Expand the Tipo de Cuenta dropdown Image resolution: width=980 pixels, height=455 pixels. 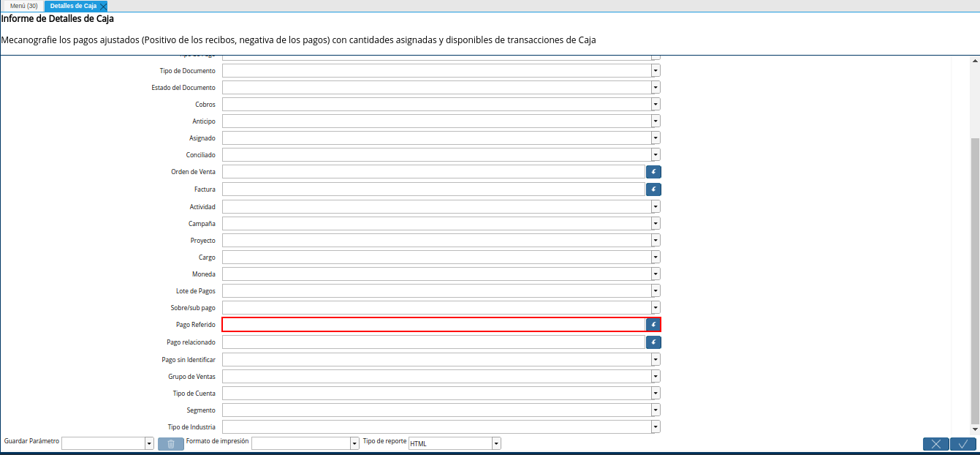pos(656,394)
